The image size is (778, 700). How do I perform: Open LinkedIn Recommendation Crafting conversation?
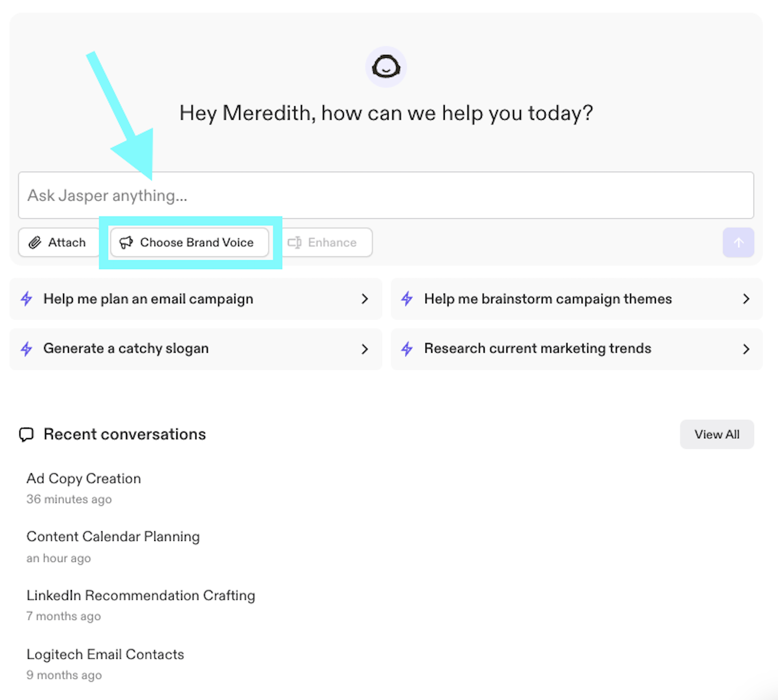pos(141,596)
